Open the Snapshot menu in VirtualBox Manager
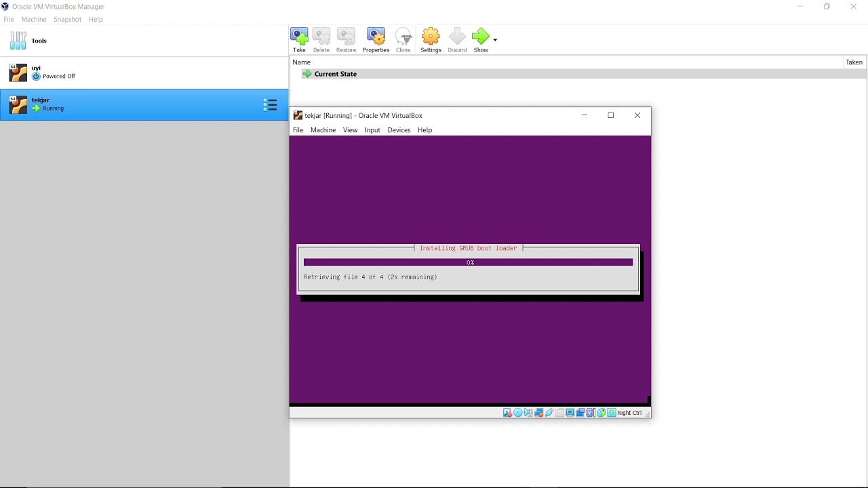 (68, 20)
